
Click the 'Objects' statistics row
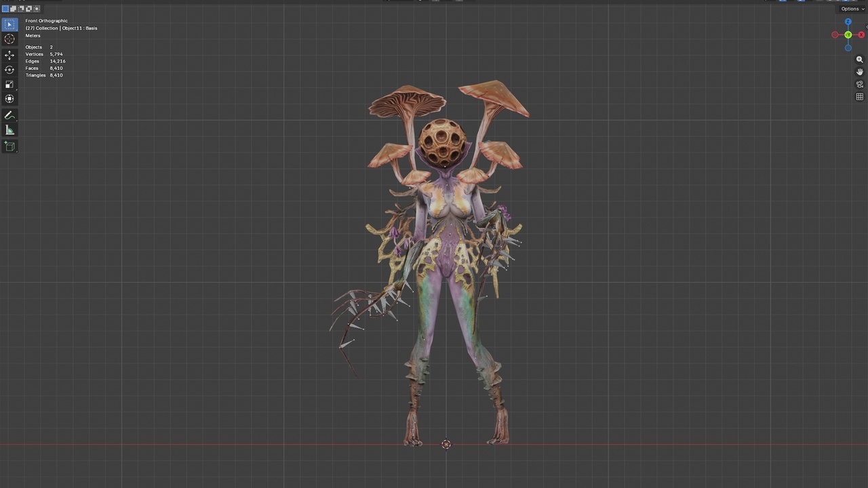tap(39, 47)
